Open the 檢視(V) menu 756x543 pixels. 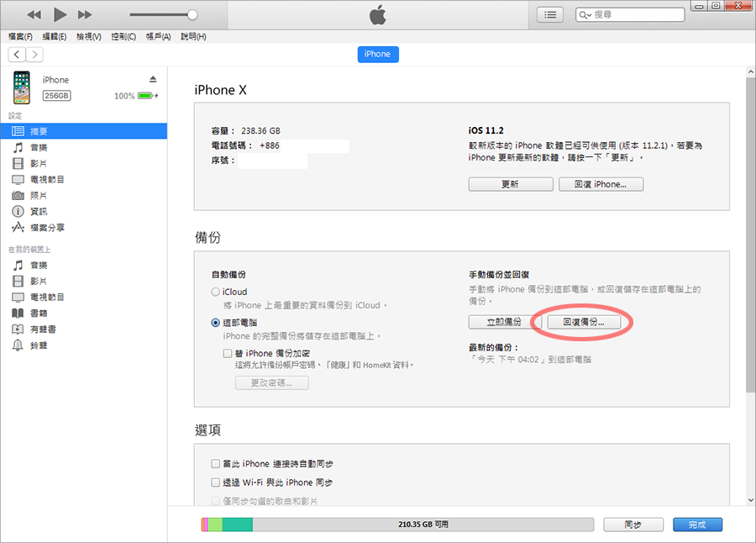pyautogui.click(x=89, y=37)
